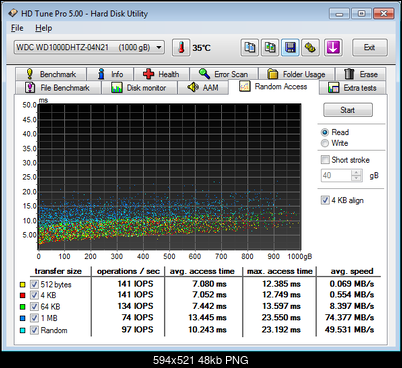The width and height of the screenshot is (402, 368).
Task: Toggle the 1 MB transfer size checkbox
Action: click(34, 318)
